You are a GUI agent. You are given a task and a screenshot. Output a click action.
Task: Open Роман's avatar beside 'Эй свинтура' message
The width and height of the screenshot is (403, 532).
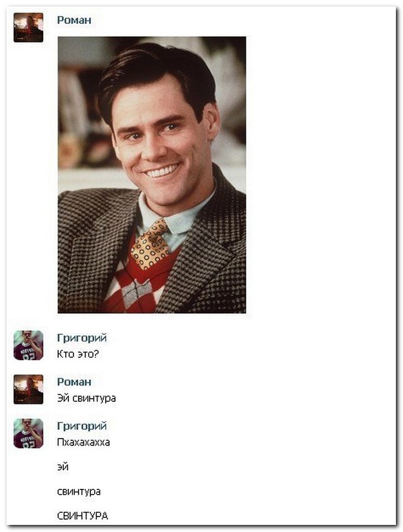pos(28,389)
